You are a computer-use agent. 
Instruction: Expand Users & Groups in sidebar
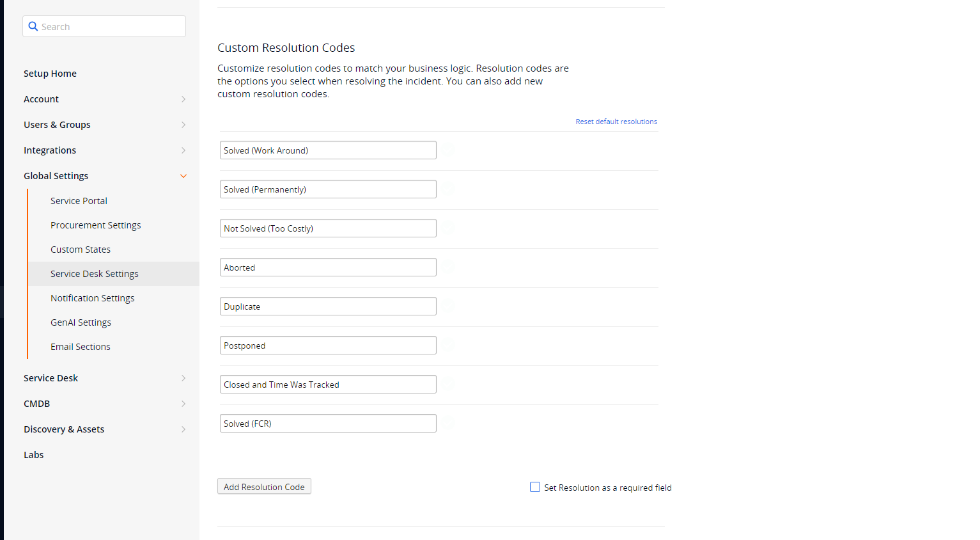[x=183, y=125]
